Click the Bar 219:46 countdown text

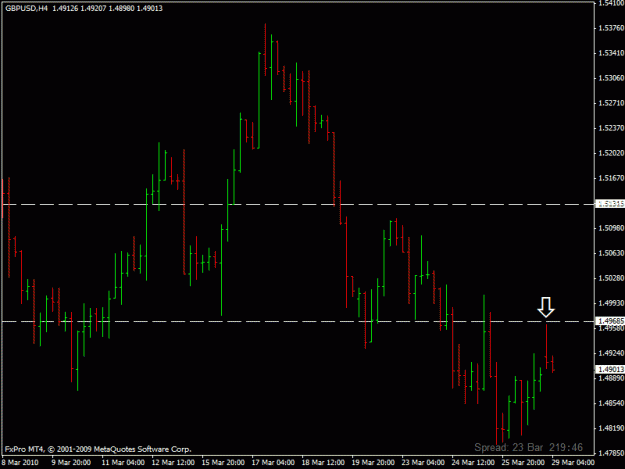tap(555, 447)
